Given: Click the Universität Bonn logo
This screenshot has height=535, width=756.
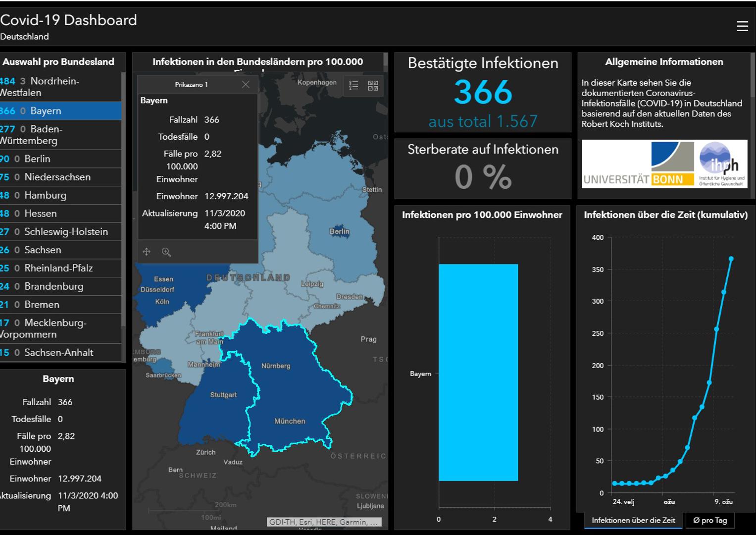Looking at the screenshot, I should click(639, 164).
